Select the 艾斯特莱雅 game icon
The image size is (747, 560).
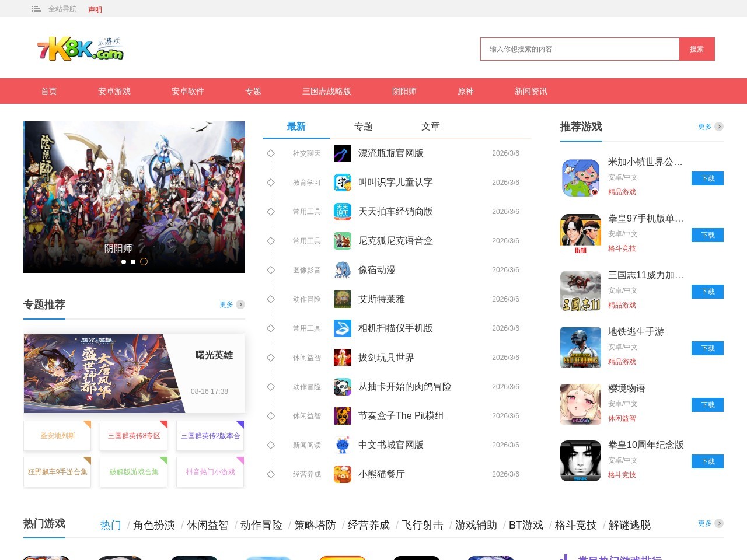pyautogui.click(x=342, y=299)
